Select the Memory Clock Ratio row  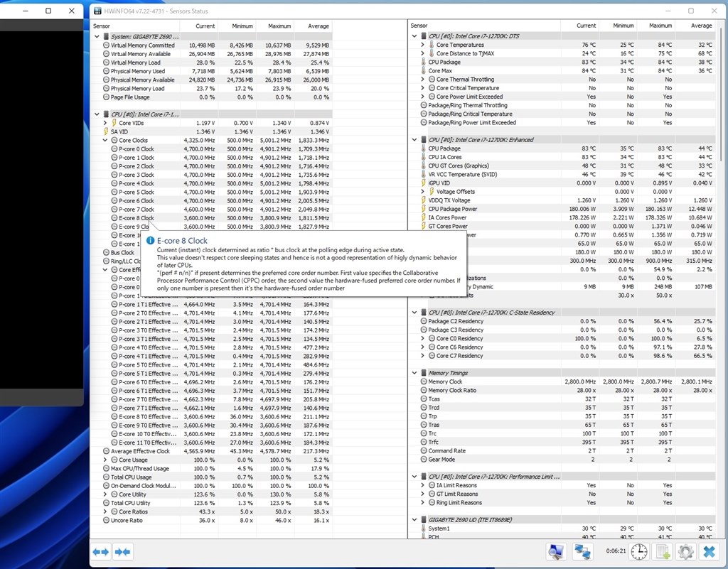tap(452, 390)
